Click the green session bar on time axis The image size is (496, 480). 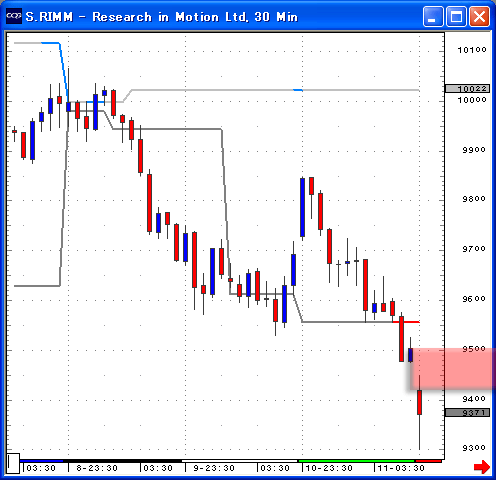pyautogui.click(x=356, y=461)
